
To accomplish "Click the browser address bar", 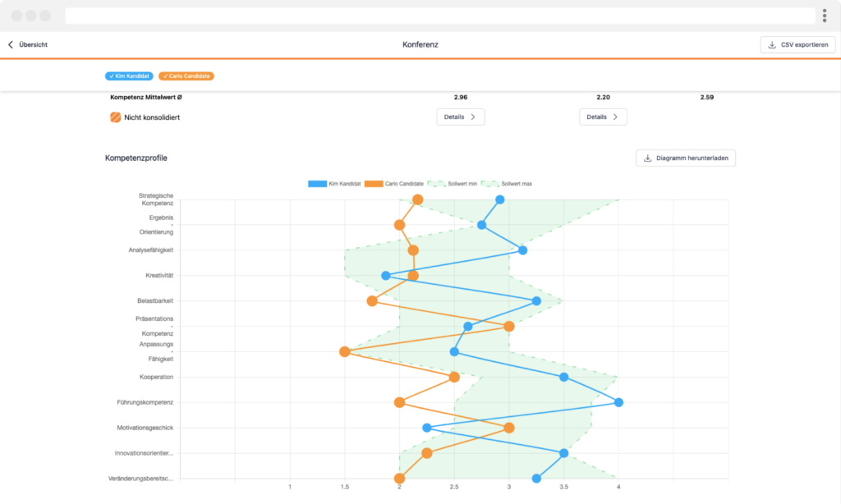I will pos(440,16).
